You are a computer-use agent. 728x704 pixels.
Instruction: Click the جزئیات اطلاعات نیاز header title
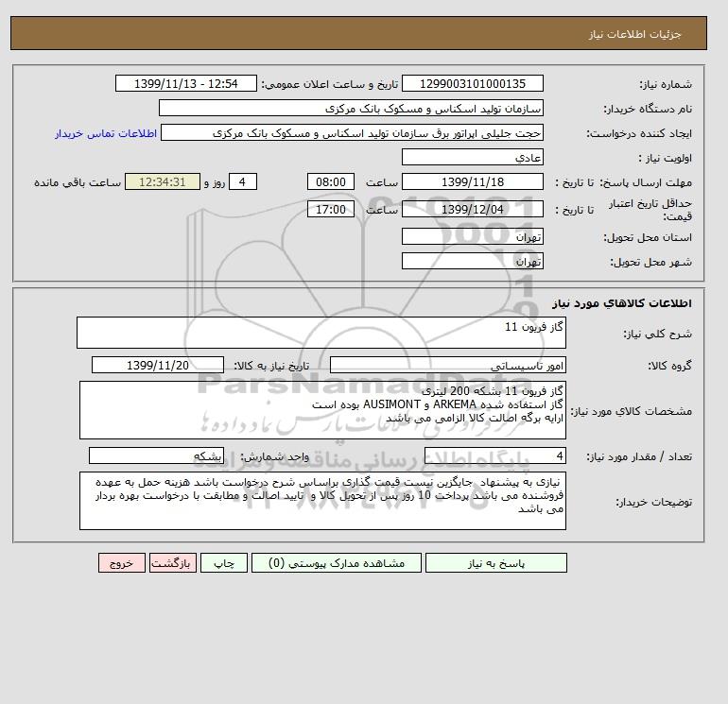point(634,34)
